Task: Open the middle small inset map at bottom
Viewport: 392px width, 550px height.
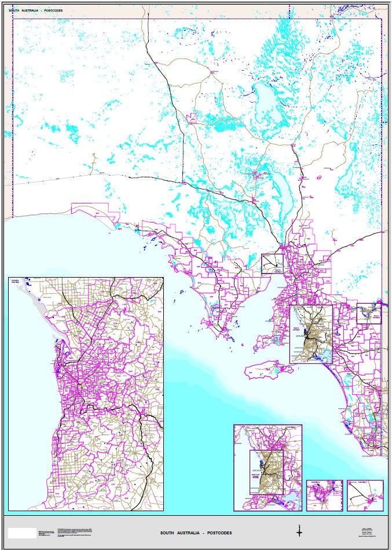Action: [x=324, y=495]
